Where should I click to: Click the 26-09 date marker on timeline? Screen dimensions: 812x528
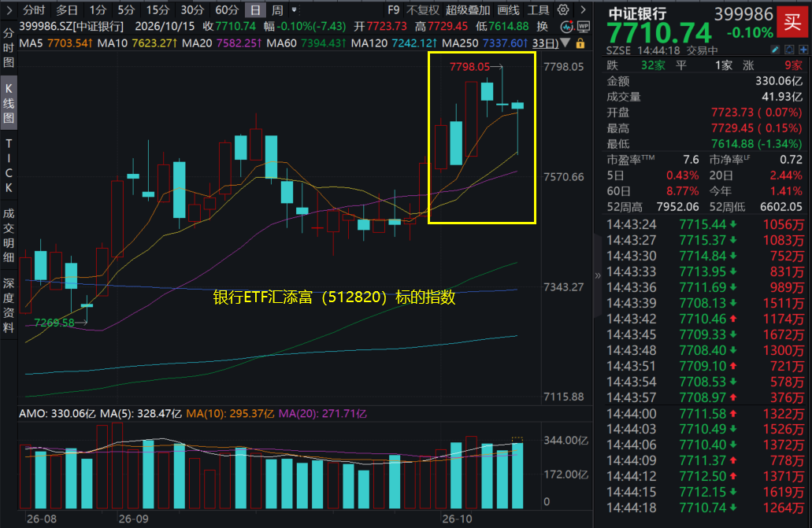click(x=133, y=519)
